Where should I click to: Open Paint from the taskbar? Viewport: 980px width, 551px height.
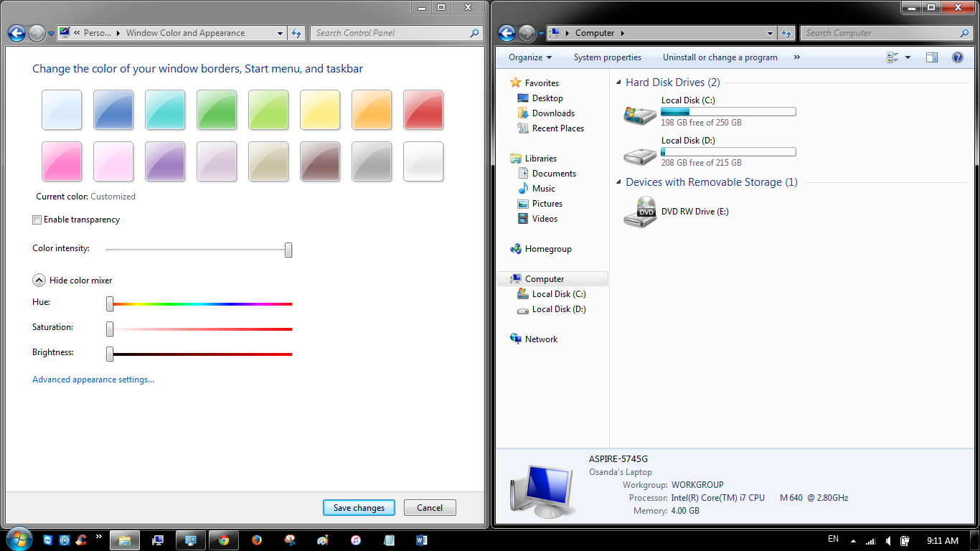[323, 540]
